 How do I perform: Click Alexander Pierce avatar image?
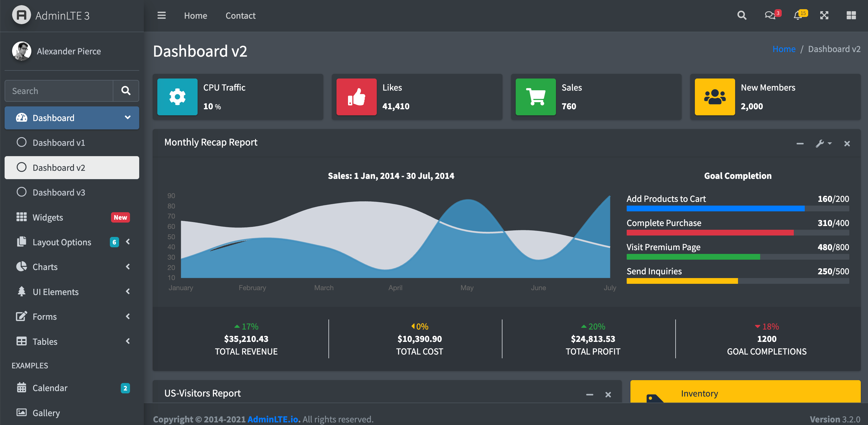click(x=22, y=51)
